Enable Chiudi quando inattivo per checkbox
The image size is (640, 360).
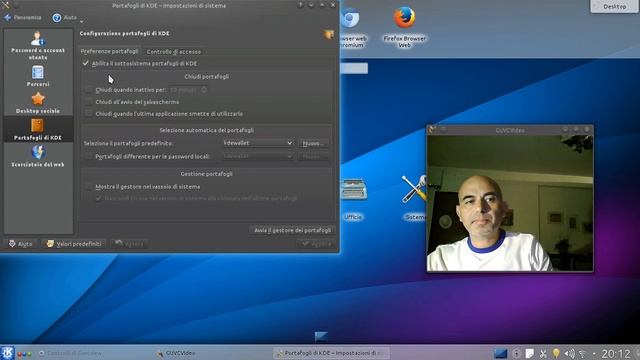(89, 90)
